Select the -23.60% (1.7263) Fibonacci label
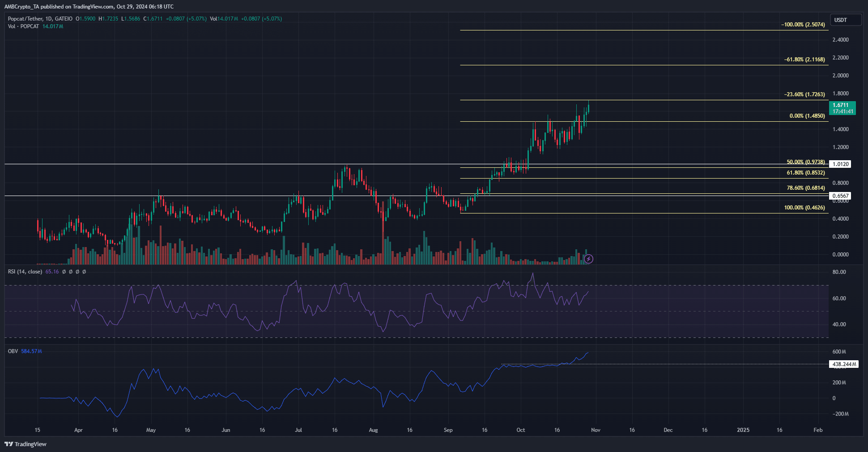 (804, 94)
